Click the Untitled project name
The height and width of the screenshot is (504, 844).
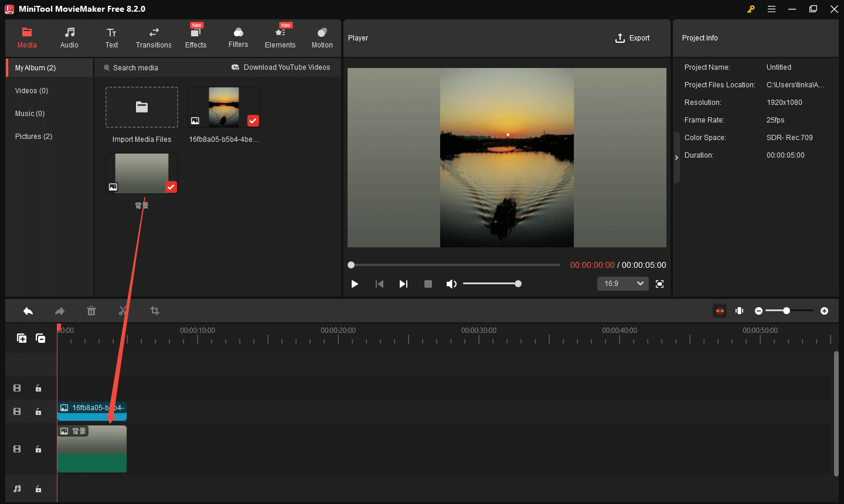click(779, 67)
